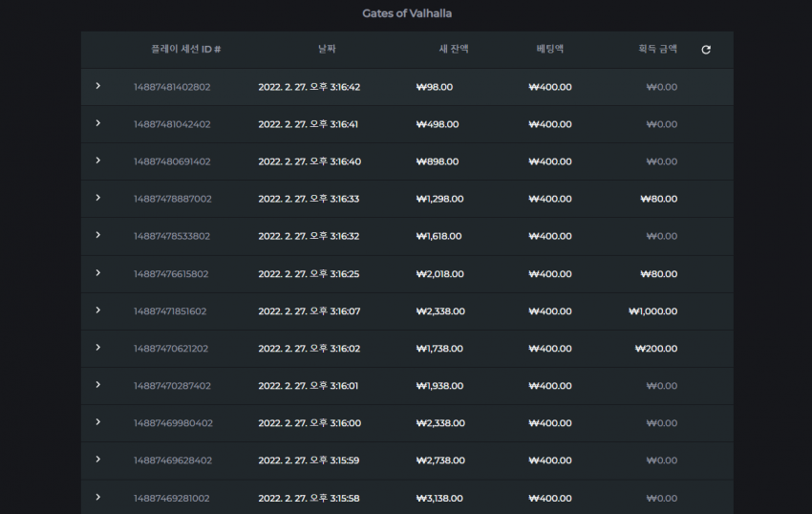Click the 날짜 column header
The height and width of the screenshot is (514, 812).
pos(327,49)
